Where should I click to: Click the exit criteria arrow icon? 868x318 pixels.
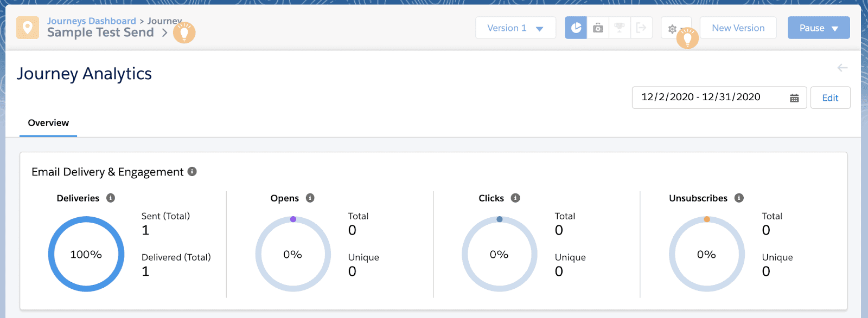coord(641,28)
